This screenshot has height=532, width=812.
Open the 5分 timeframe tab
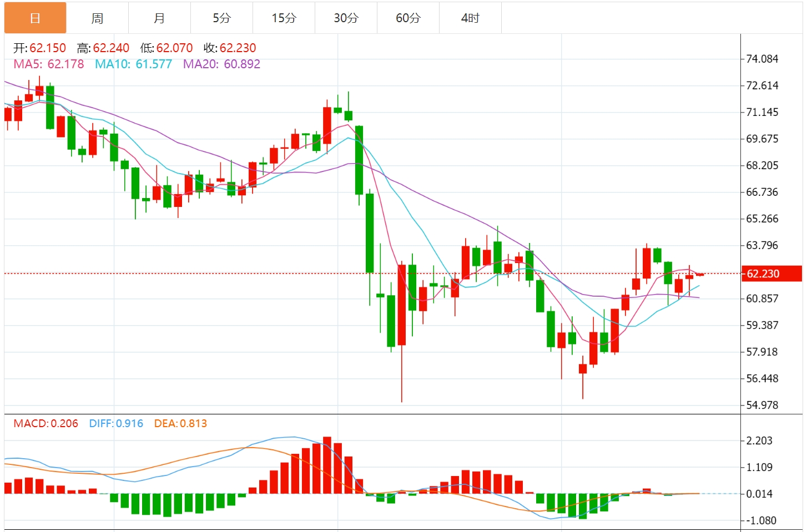pyautogui.click(x=221, y=18)
